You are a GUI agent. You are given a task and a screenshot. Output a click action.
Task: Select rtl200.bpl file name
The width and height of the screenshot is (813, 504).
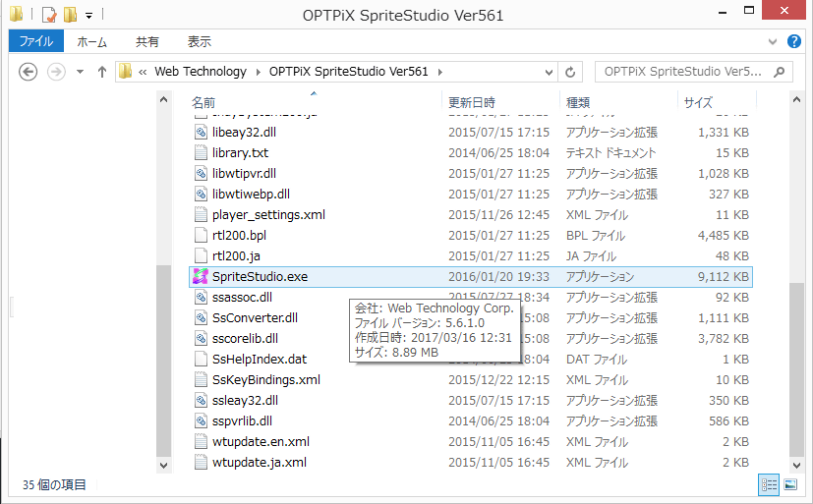point(239,235)
